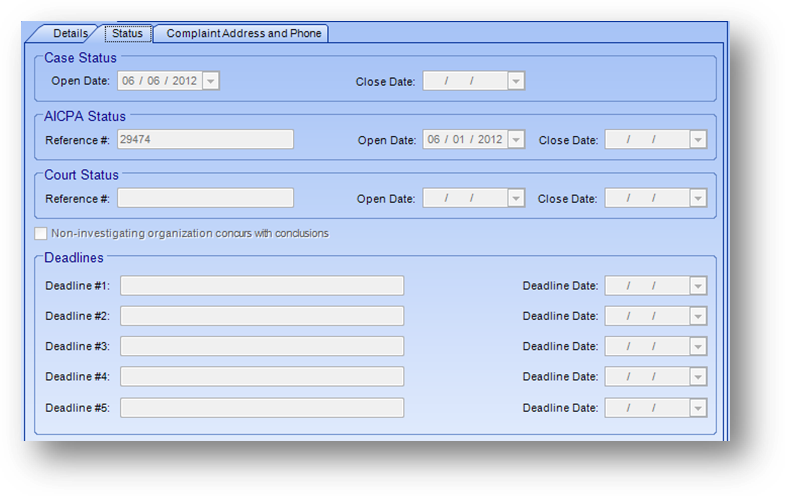
Task: Click the Deadlines group heading
Action: coord(74,258)
